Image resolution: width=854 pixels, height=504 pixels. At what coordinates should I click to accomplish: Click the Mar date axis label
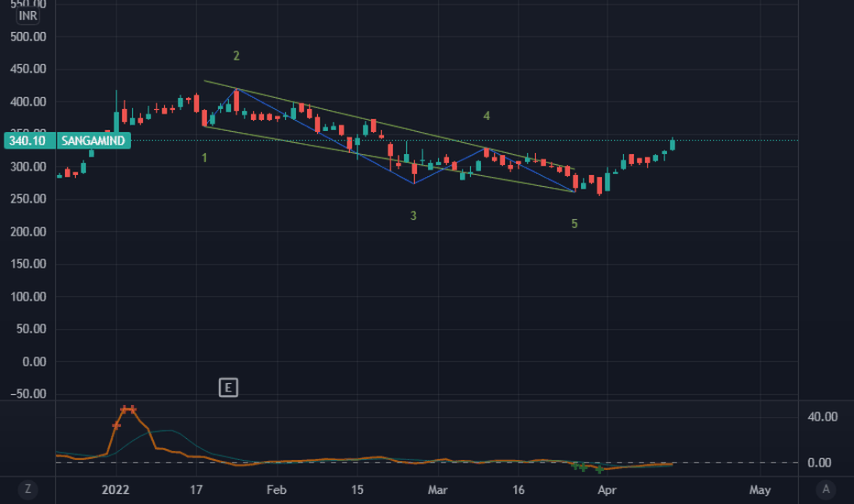pos(437,490)
